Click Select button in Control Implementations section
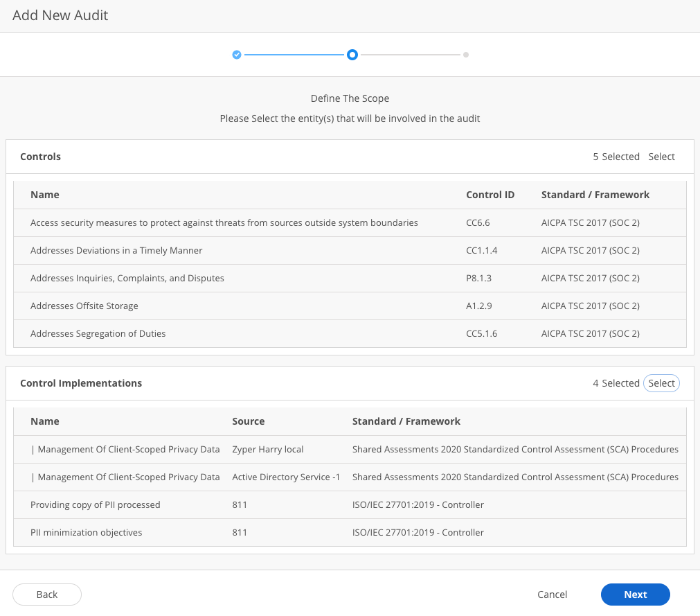Viewport: 700px width, 616px height. (x=661, y=383)
